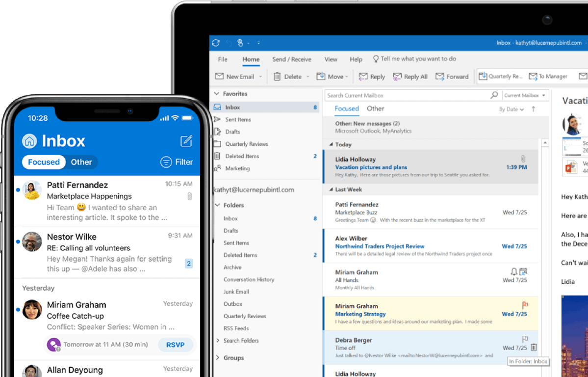
Task: Click scroll up arrow of message list
Action: tap(545, 143)
